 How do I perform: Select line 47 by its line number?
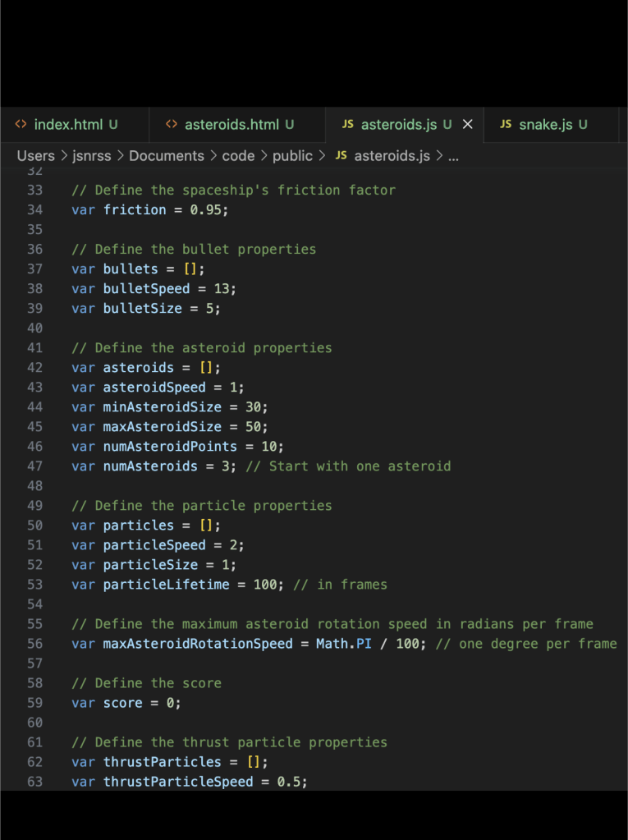click(34, 466)
